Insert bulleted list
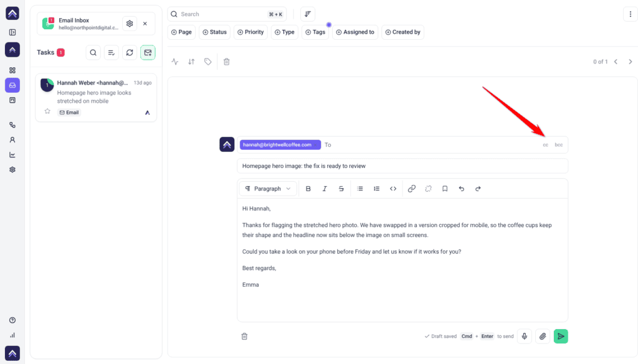This screenshot has height=364, width=638. (359, 189)
